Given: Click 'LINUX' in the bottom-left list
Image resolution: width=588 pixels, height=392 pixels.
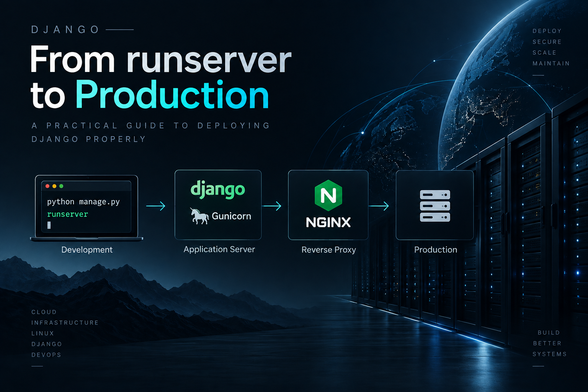Looking at the screenshot, I should point(42,333).
